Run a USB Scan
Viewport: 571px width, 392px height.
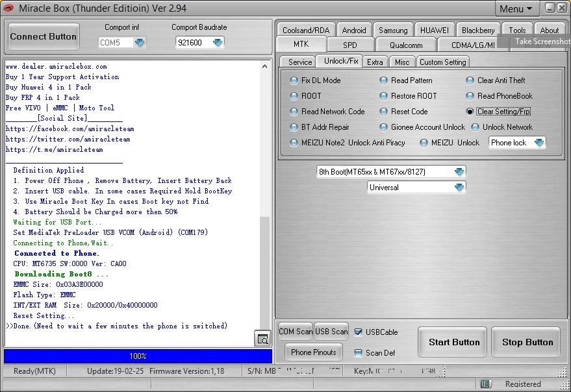331,332
